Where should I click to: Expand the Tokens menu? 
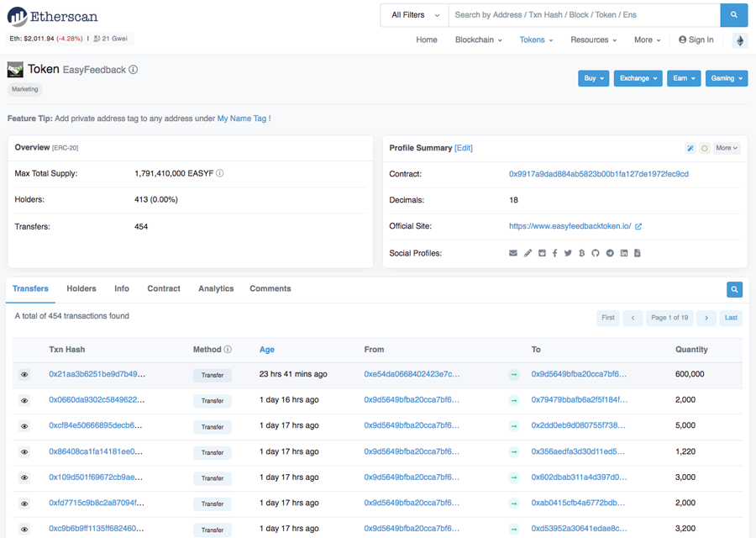(536, 40)
